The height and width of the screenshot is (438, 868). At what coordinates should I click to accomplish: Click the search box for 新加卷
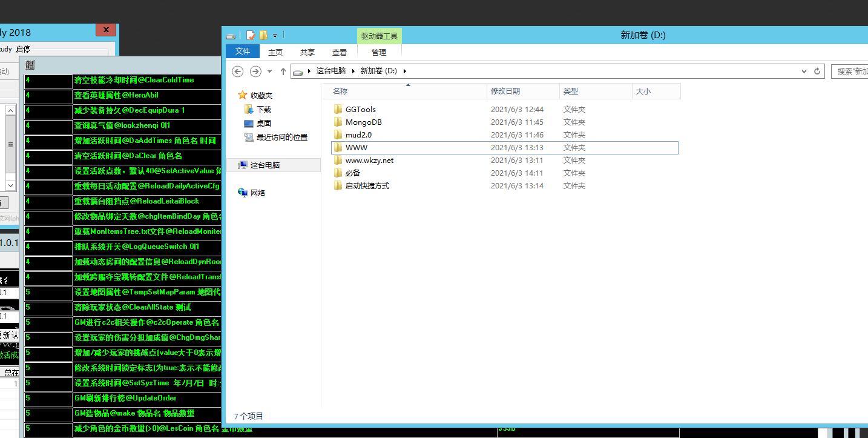click(x=850, y=71)
